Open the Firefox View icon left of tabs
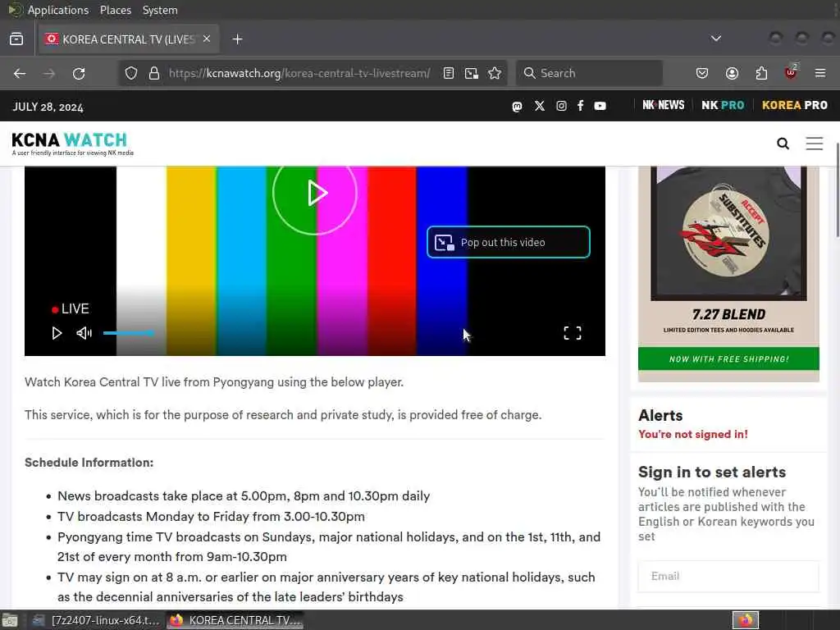The width and height of the screenshot is (840, 630). pos(16,39)
